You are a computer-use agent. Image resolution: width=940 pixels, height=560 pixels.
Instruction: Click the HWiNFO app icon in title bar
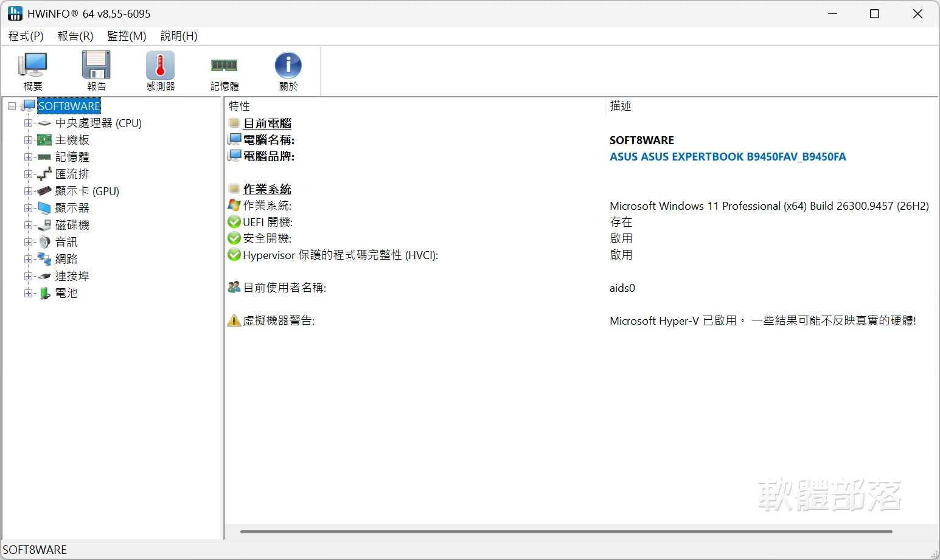click(15, 13)
